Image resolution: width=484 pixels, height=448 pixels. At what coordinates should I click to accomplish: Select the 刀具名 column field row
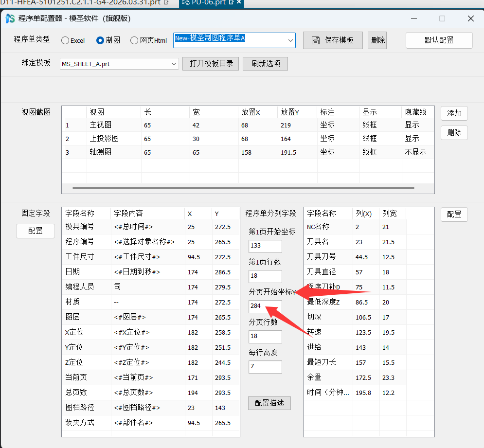(x=369, y=242)
